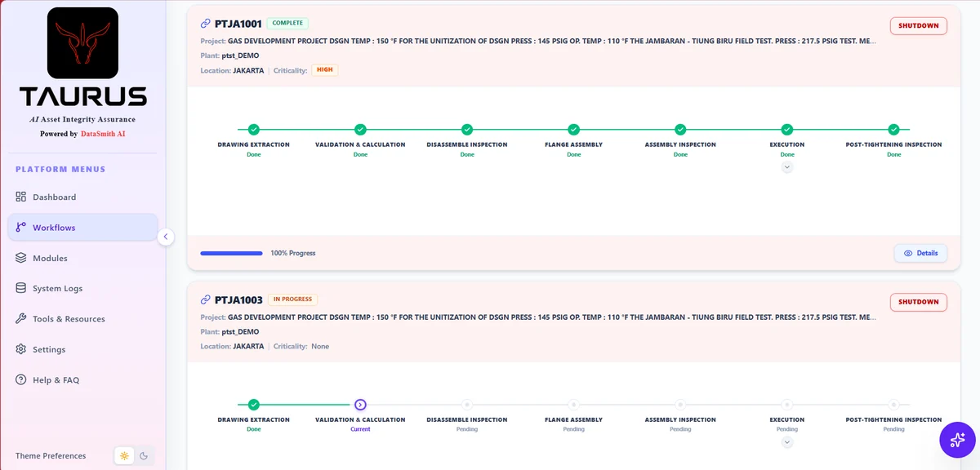Click PTJA1001 Disassemble Inspection checkmark
This screenshot has width=980, height=470.
467,129
